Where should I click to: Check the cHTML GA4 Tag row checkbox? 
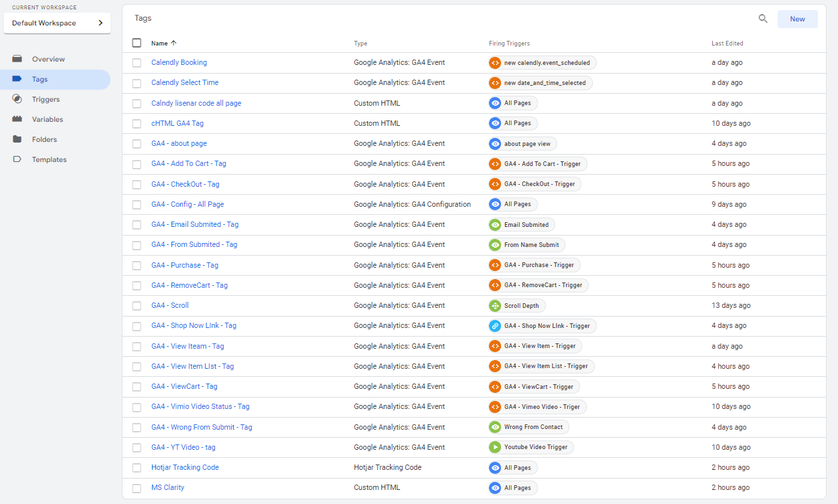[137, 124]
